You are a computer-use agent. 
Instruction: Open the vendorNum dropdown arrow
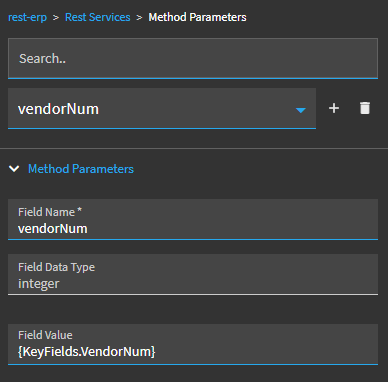301,110
